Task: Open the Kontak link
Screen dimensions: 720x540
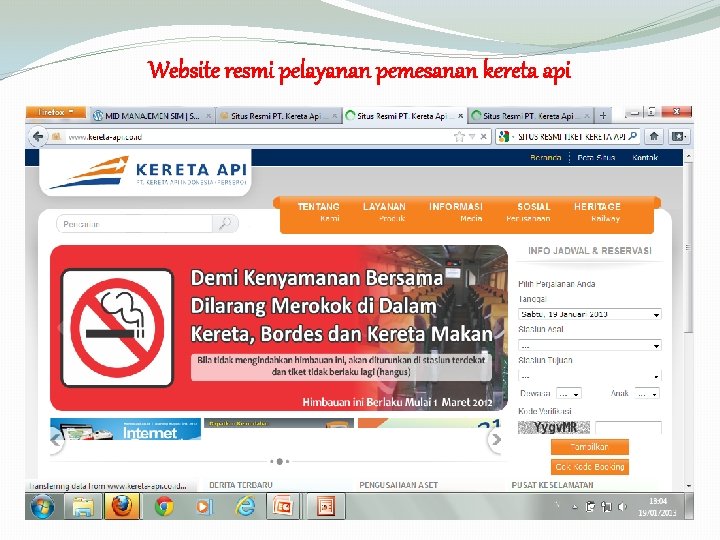Action: pyautogui.click(x=645, y=158)
